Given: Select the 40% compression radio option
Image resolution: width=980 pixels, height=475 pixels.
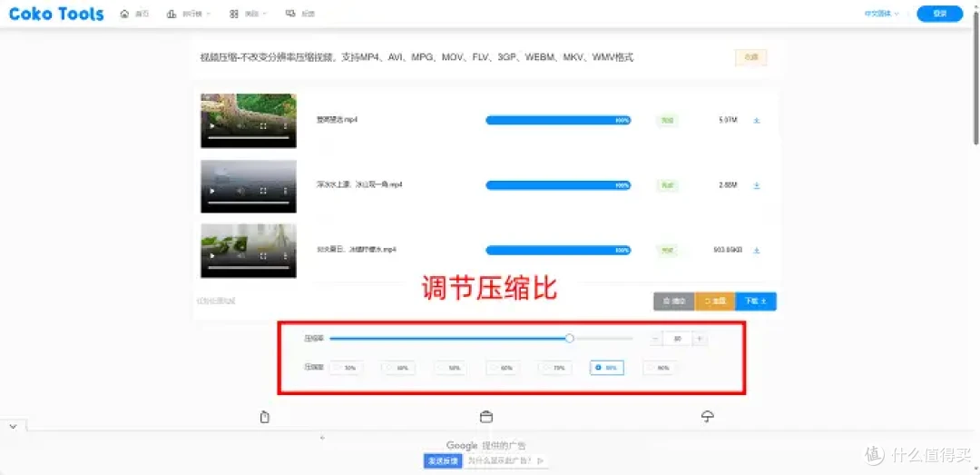Looking at the screenshot, I should 398,368.
